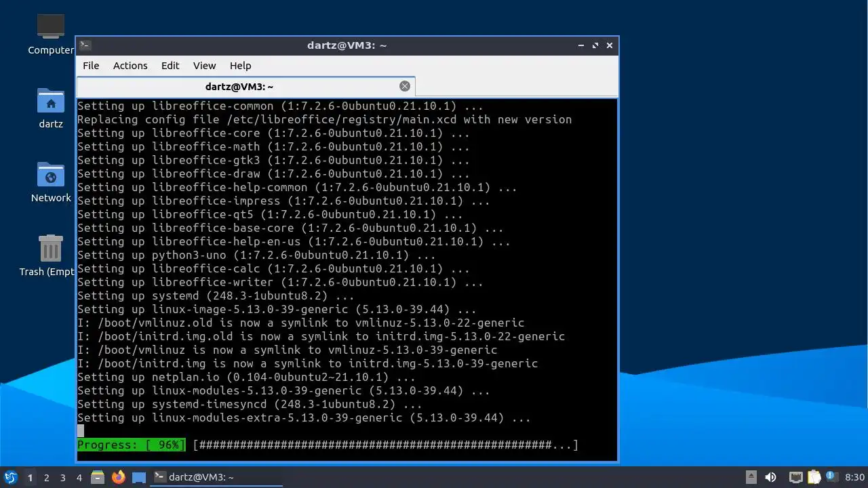868x488 pixels.
Task: Click the line 'Setting up libreoffice-help-common'
Action: click(x=297, y=188)
